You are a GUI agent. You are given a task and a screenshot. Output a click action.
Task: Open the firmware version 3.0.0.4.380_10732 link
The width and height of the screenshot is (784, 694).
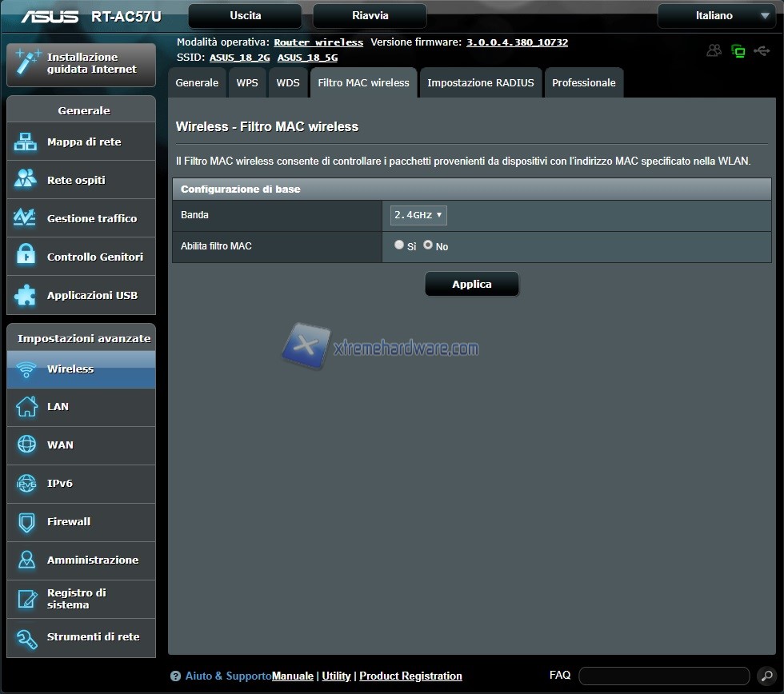[x=517, y=42]
